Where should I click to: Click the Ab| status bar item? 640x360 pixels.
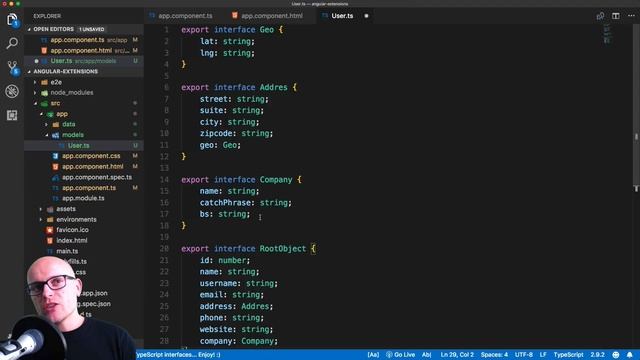coord(427,355)
